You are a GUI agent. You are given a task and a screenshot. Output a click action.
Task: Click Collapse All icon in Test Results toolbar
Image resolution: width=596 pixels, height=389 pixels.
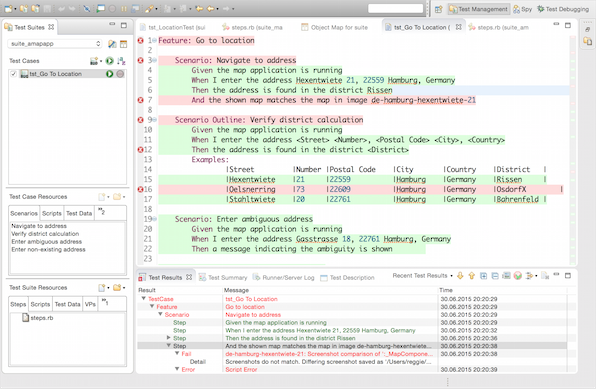click(x=495, y=276)
